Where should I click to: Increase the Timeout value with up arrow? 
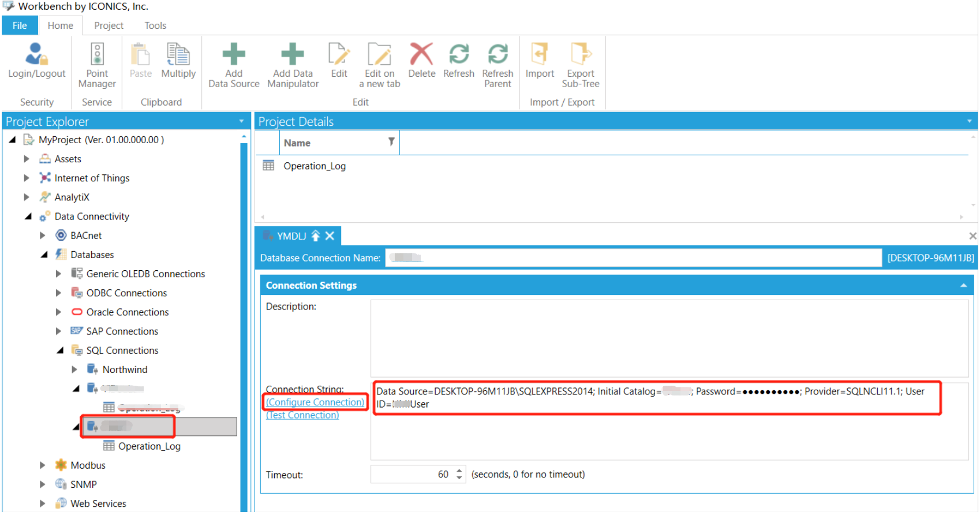459,471
